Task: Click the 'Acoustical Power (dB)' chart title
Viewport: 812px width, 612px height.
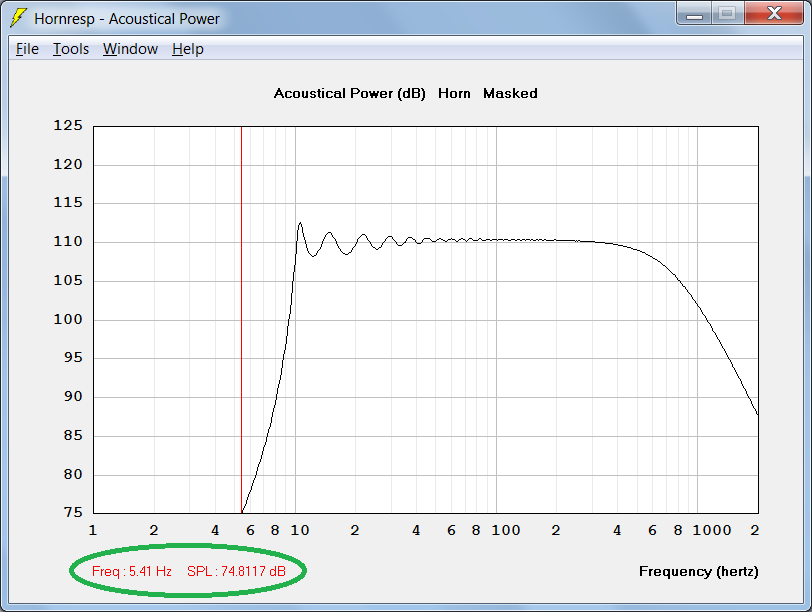Action: point(350,93)
